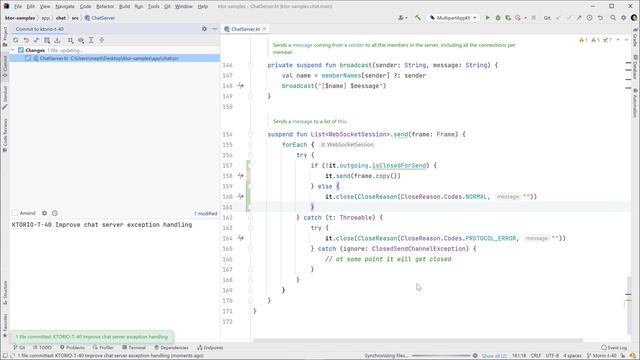This screenshot has width=640, height=360.
Task: Click the Show all background tasks link
Action: [494, 356]
